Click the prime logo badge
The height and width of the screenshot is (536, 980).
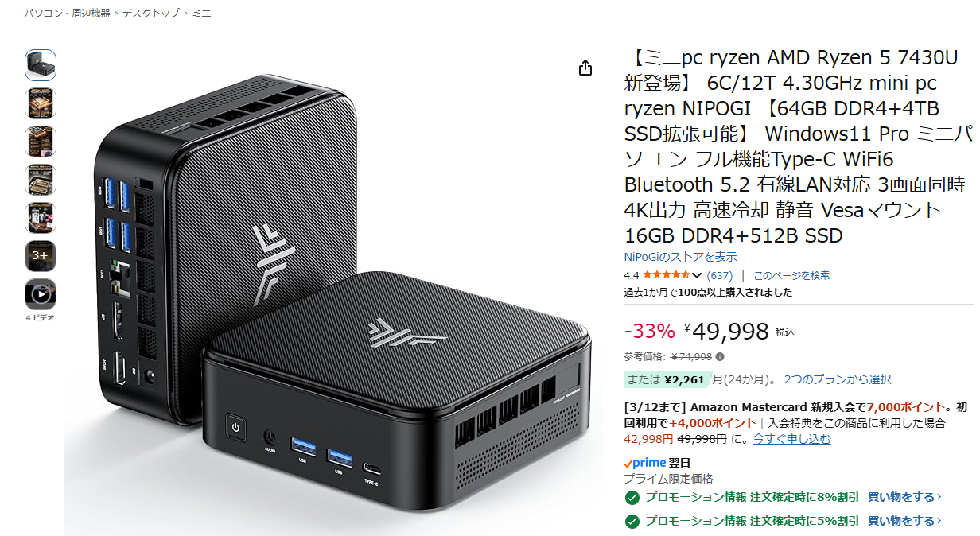tap(644, 463)
